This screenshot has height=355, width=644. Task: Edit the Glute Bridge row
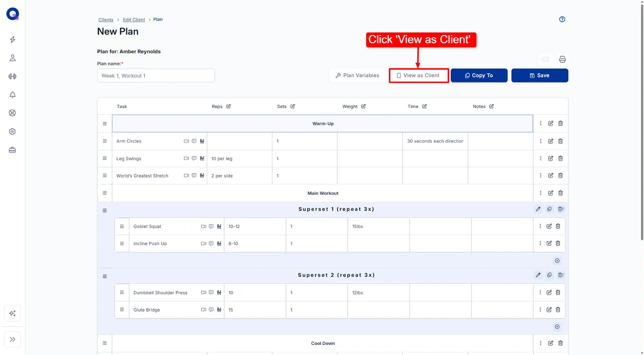549,310
